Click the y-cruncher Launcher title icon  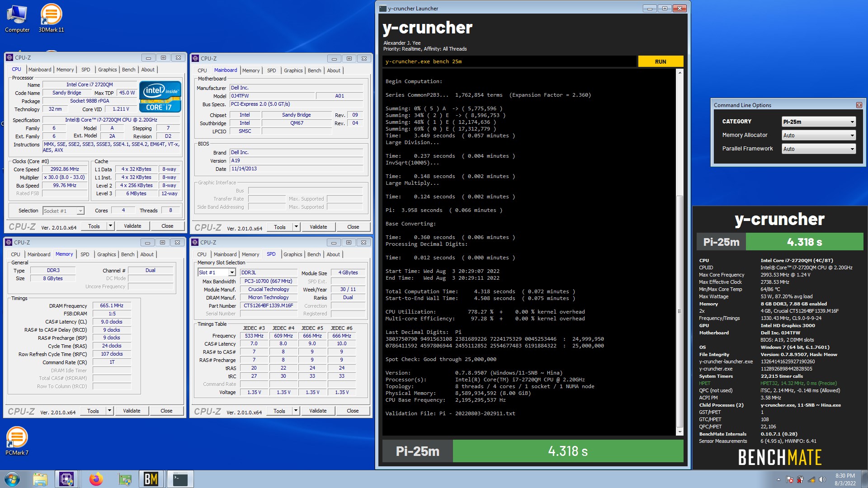pyautogui.click(x=383, y=9)
